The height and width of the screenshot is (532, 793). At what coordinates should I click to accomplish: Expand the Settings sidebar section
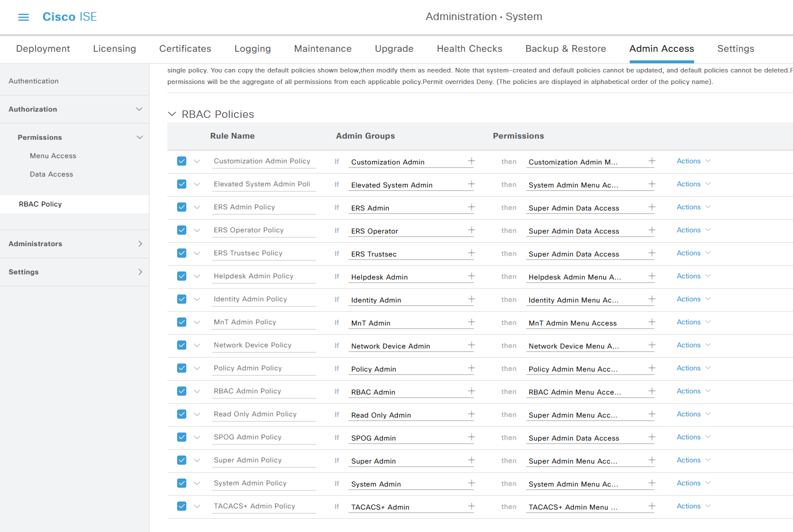coord(140,272)
